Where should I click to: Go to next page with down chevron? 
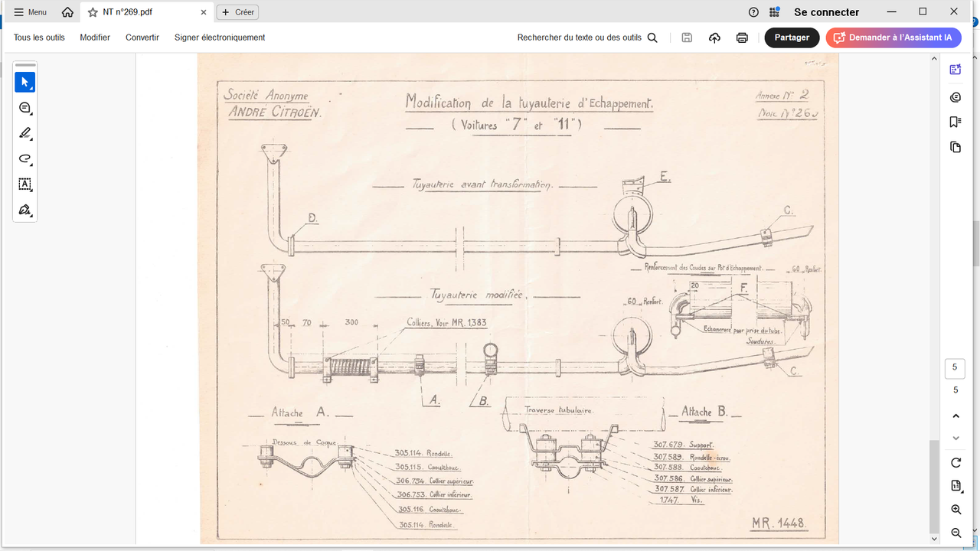[955, 439]
